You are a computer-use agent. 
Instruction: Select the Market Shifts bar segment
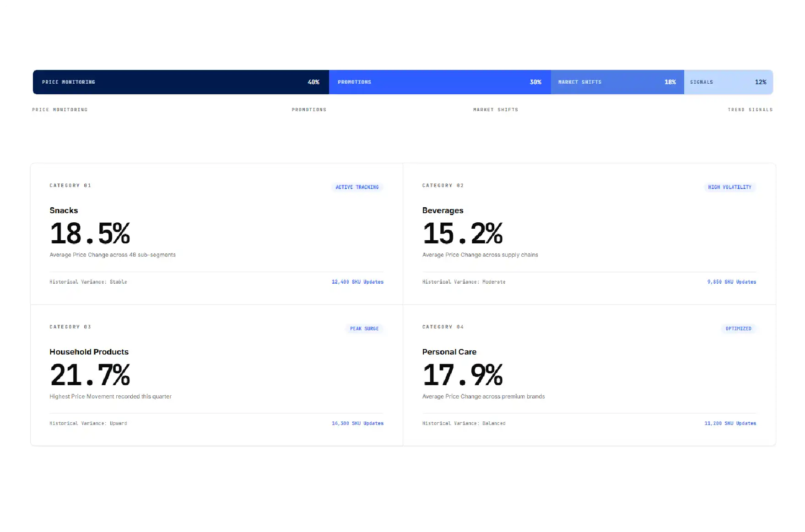pos(617,82)
